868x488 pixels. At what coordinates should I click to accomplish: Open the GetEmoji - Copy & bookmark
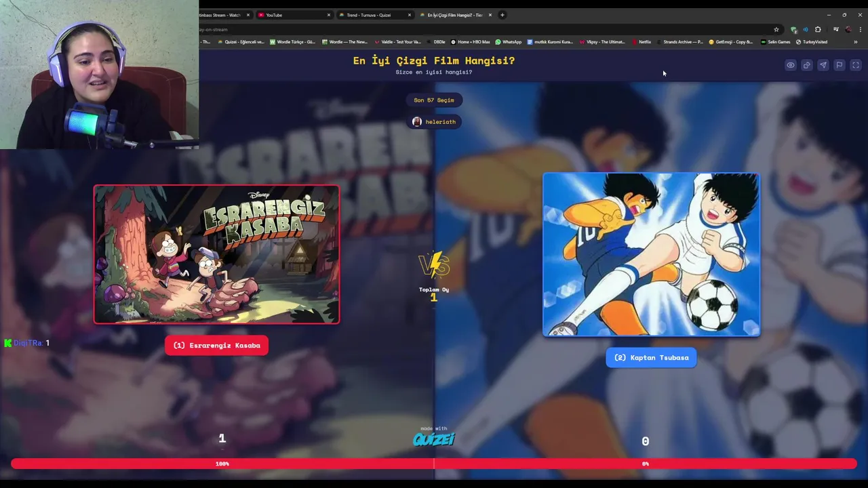pyautogui.click(x=731, y=42)
